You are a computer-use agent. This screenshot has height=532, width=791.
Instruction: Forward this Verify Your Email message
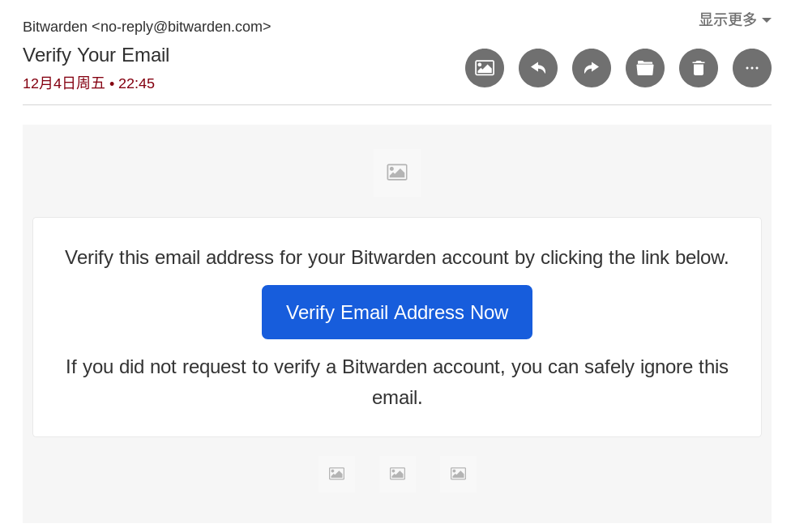coord(592,68)
